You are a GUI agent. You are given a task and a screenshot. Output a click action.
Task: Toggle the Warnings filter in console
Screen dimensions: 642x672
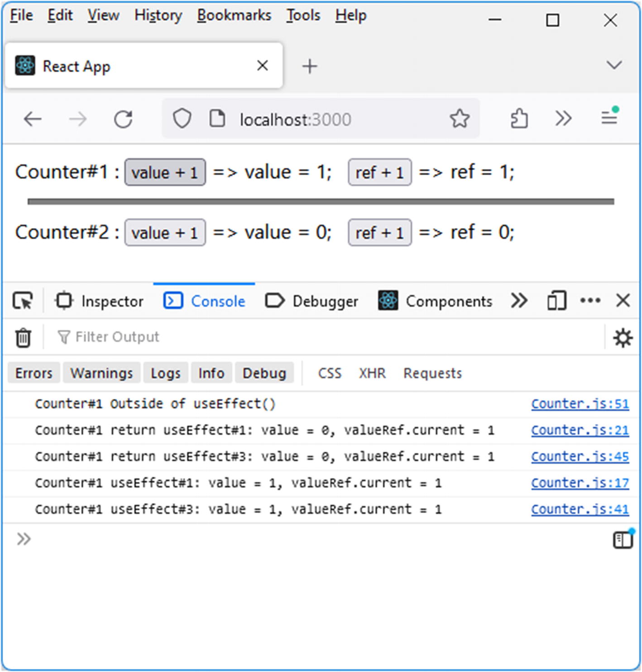pyautogui.click(x=102, y=373)
